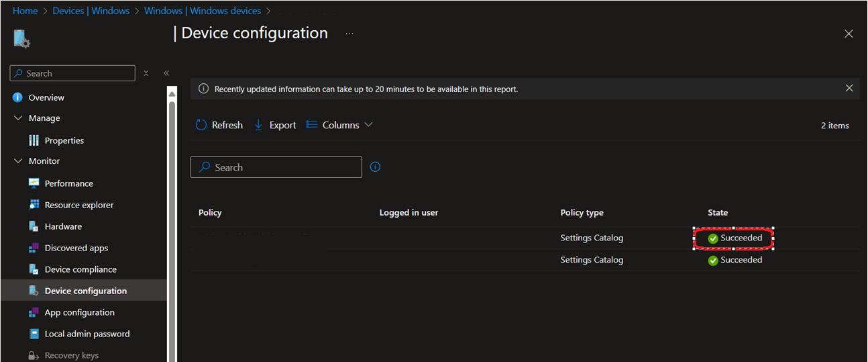Select Device configuration in sidebar
This screenshot has height=362, width=868.
(x=86, y=291)
